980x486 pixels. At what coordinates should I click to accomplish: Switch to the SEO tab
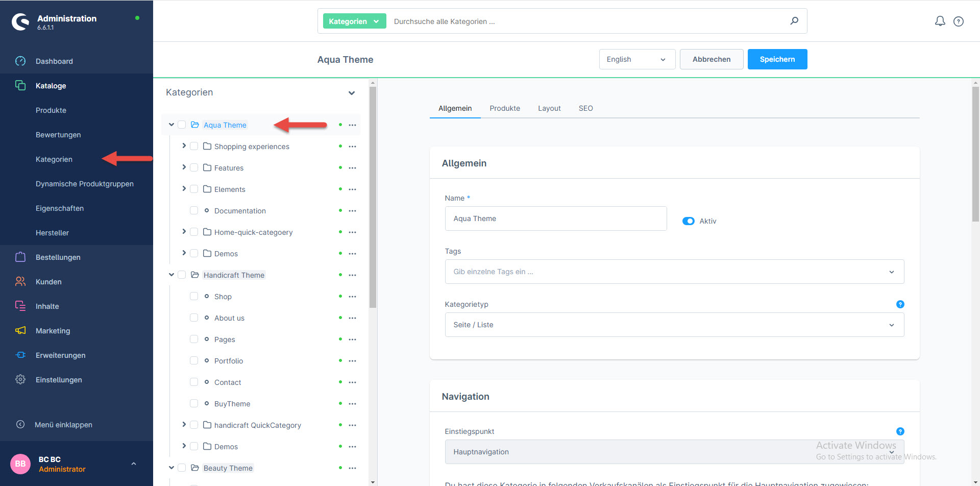click(x=585, y=108)
